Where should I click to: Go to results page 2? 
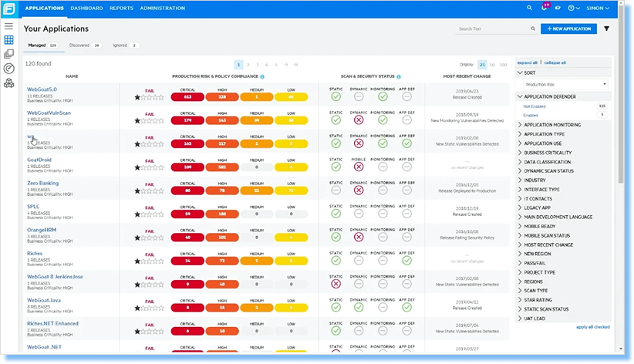(x=248, y=65)
